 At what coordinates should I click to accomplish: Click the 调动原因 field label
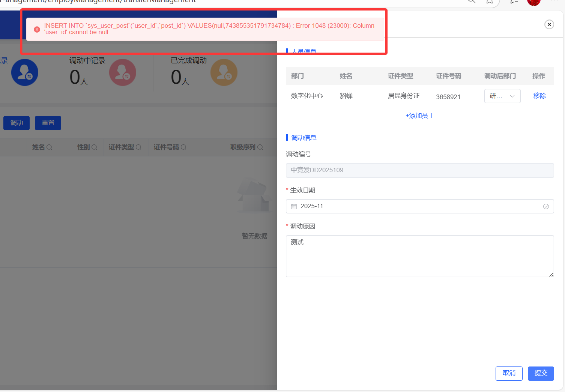[302, 227]
